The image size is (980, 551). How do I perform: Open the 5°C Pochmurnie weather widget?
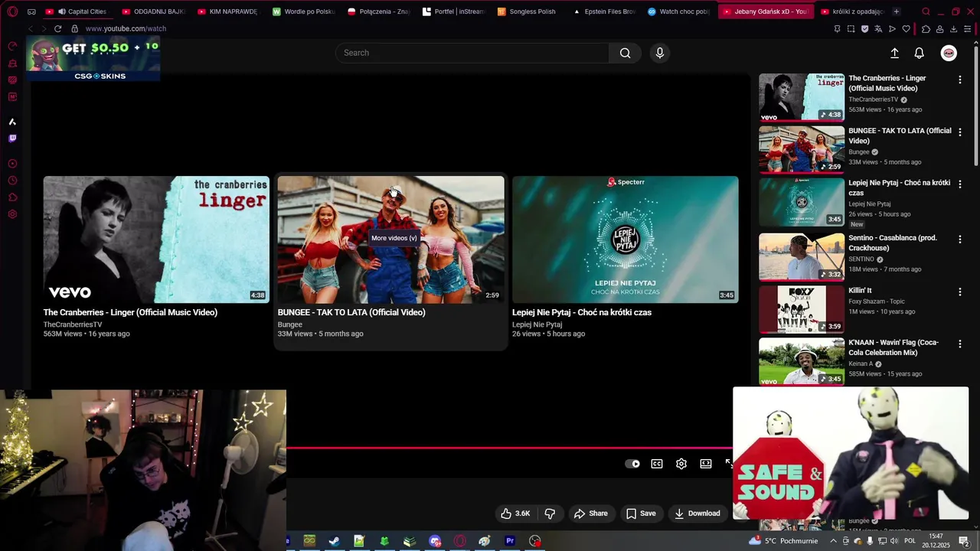click(783, 541)
